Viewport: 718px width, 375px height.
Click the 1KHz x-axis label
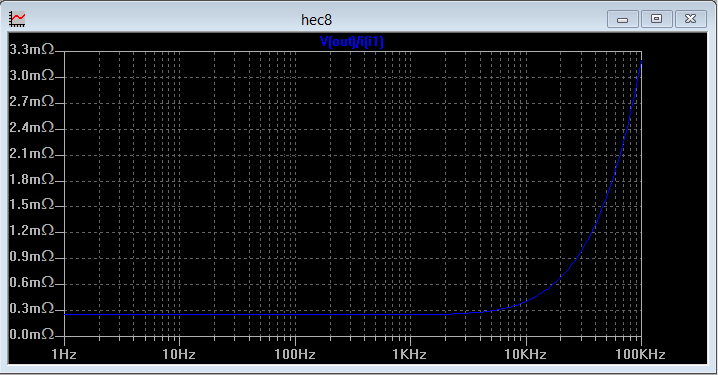[x=410, y=354]
